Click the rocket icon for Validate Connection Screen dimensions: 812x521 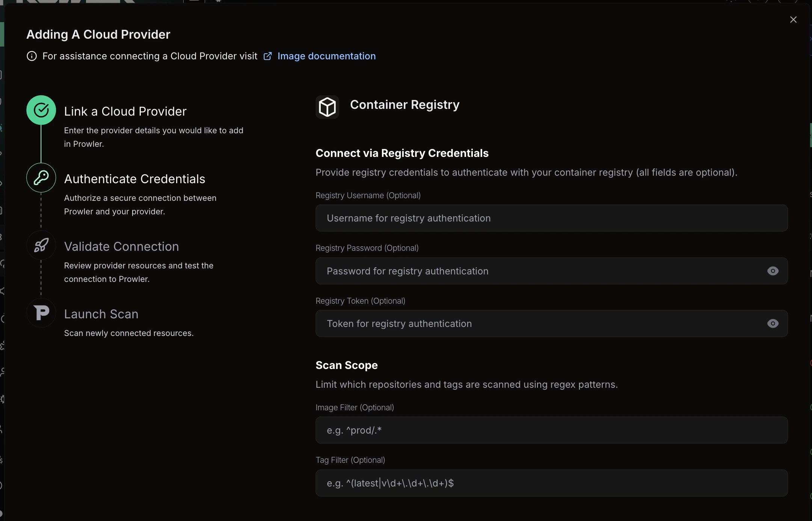[x=41, y=245]
